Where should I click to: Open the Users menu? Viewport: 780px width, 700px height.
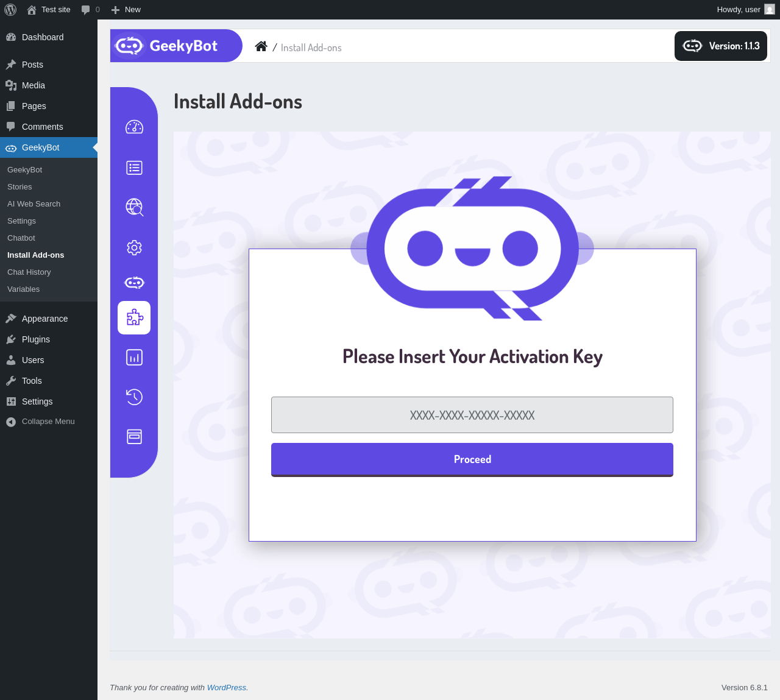pos(49,360)
